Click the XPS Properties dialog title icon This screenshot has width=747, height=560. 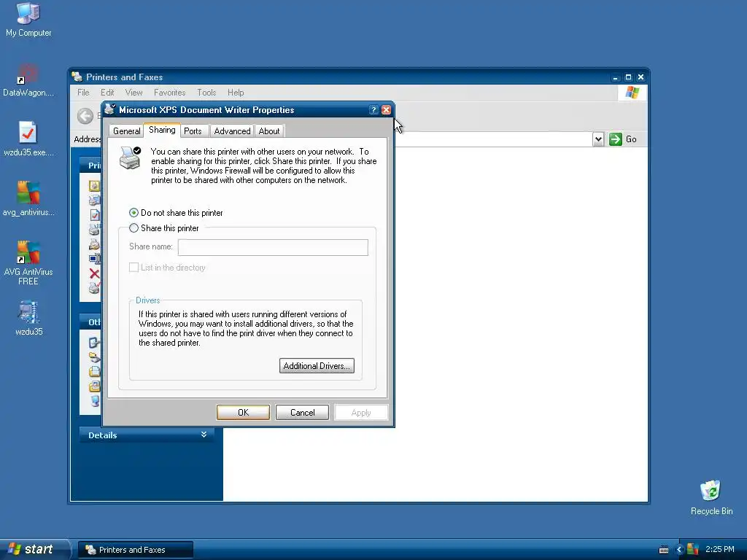(x=110, y=109)
